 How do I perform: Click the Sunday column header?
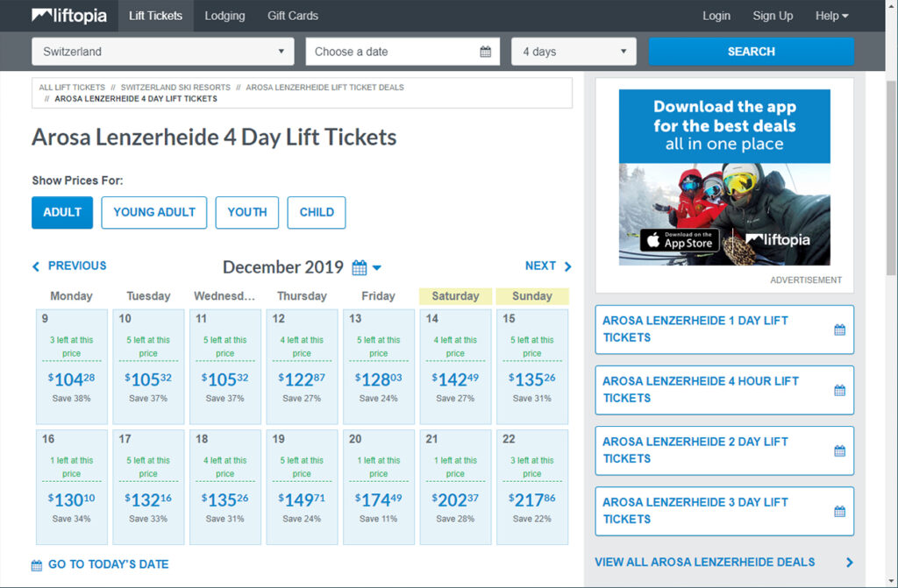tap(532, 296)
